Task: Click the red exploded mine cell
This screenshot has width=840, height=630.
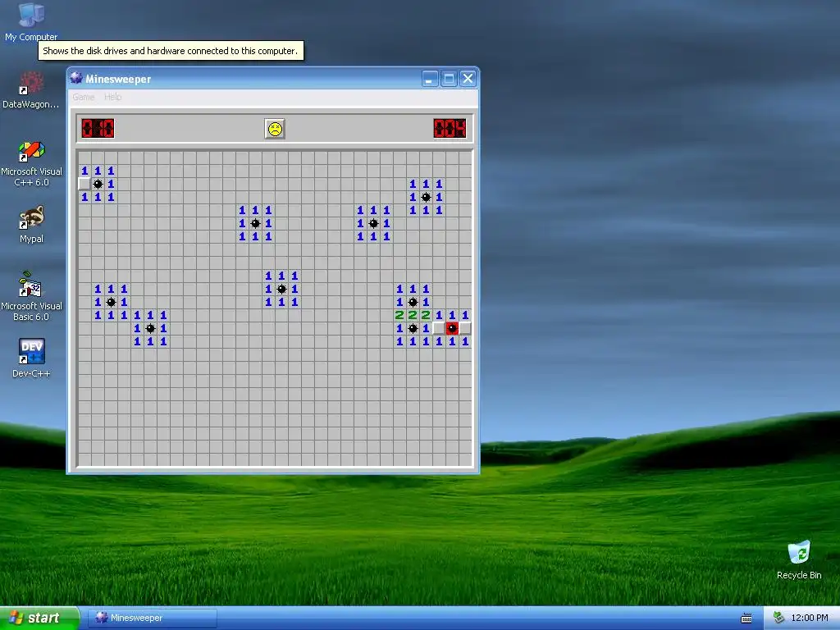Action: [452, 328]
